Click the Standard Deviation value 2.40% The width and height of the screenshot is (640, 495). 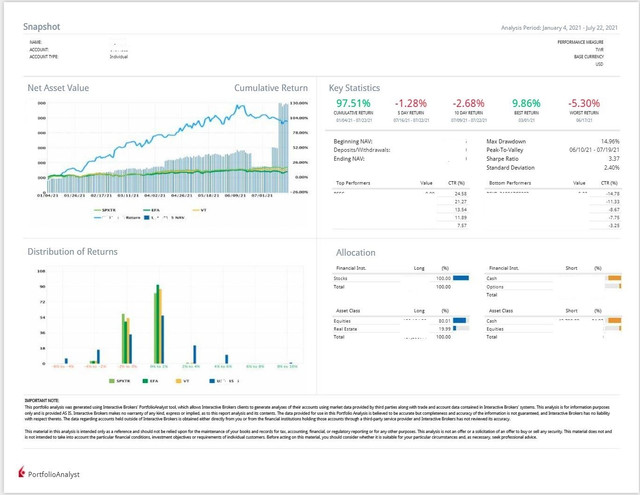tap(611, 168)
